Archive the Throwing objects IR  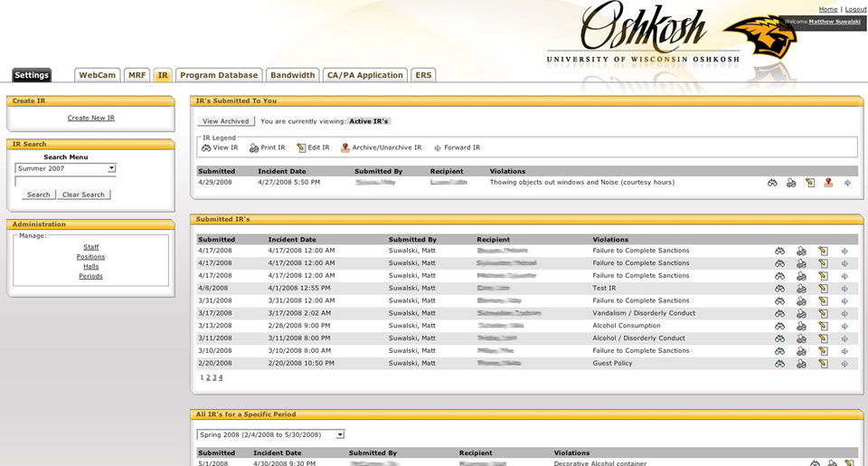pos(828,183)
